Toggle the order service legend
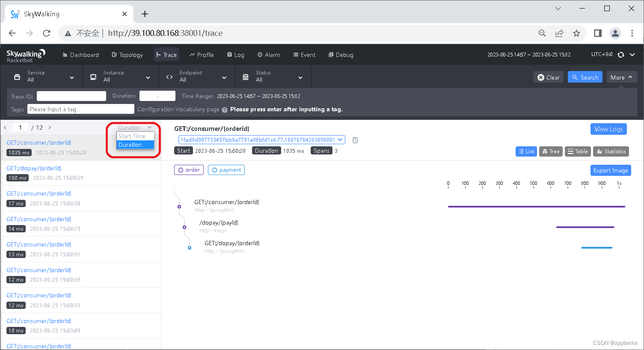 pyautogui.click(x=189, y=170)
